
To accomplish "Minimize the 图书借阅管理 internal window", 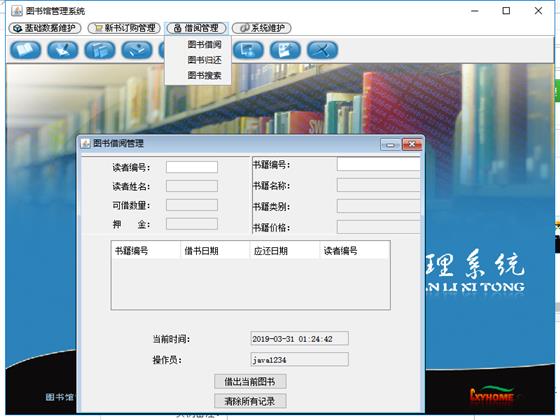I will [x=390, y=145].
